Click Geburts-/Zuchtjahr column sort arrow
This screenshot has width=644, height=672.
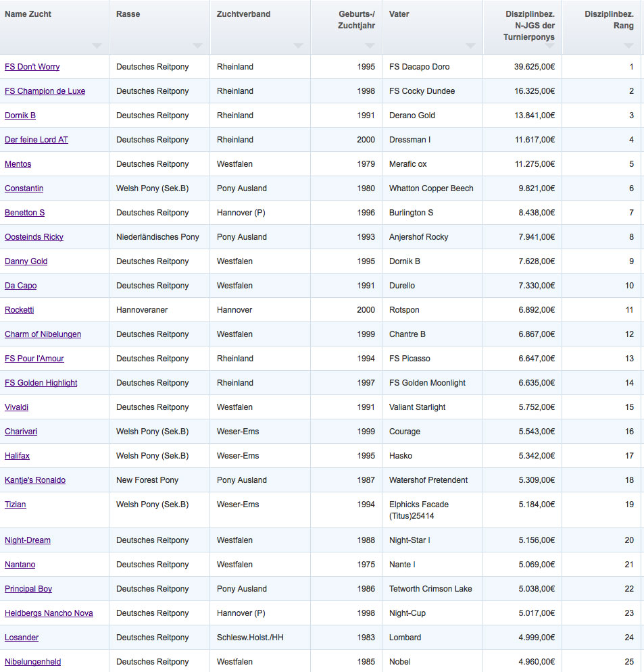point(370,46)
